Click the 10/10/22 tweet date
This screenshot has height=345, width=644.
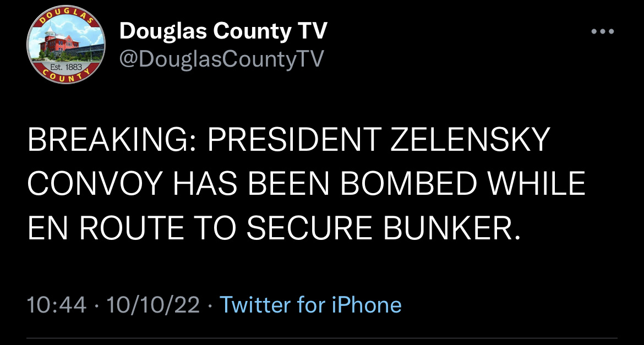click(x=153, y=305)
